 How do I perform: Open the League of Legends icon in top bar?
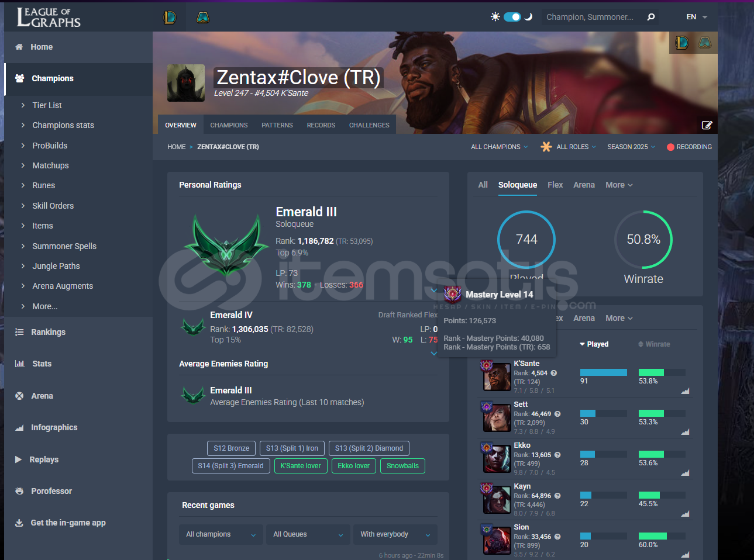click(x=170, y=18)
